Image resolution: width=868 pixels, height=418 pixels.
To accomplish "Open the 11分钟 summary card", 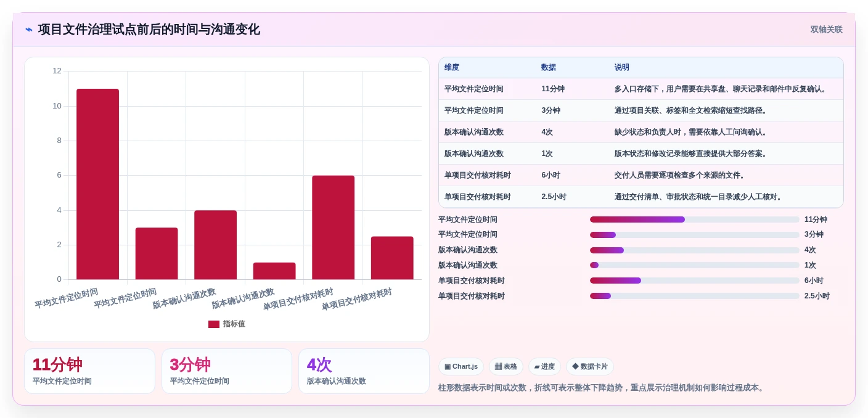I will [x=89, y=371].
